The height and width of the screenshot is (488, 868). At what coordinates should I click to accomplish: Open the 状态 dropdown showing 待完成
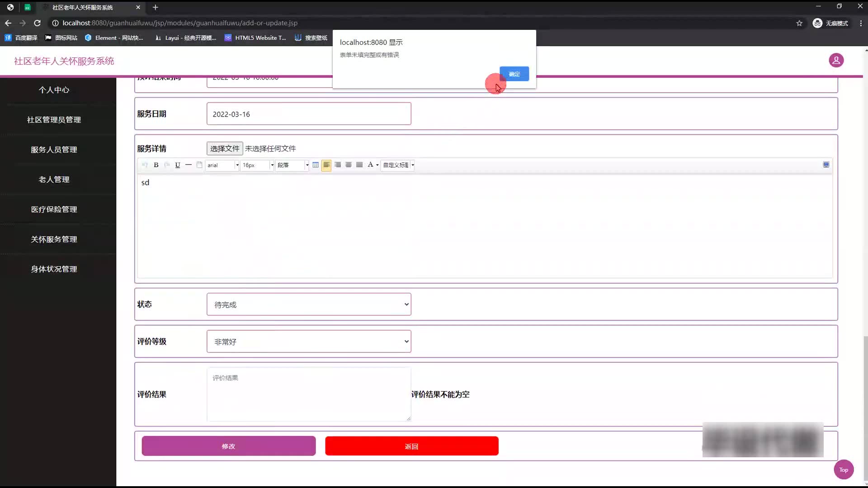tap(309, 305)
